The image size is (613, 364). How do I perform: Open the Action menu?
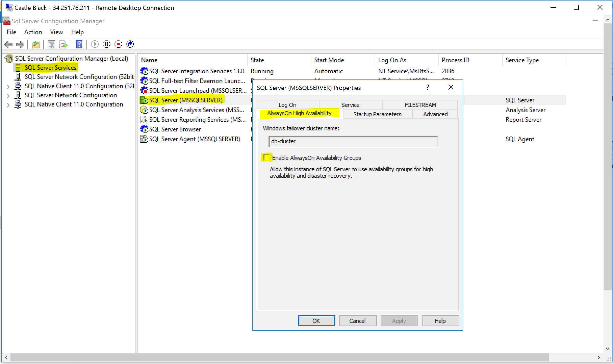[x=33, y=32]
